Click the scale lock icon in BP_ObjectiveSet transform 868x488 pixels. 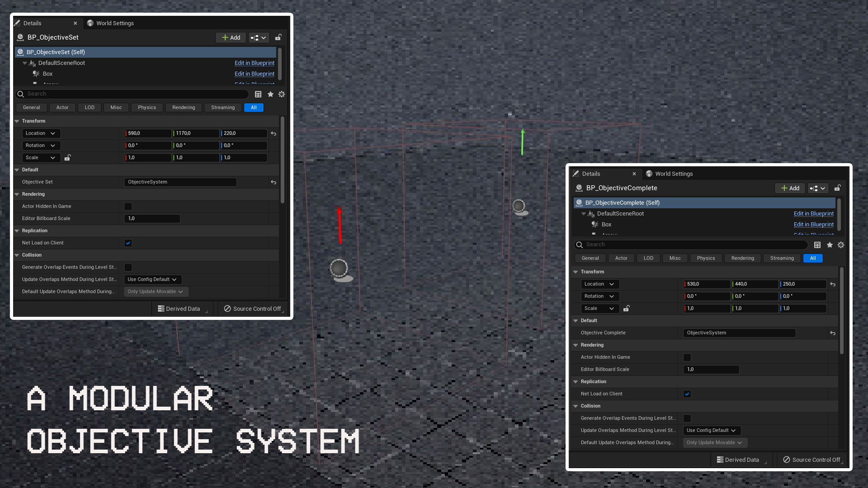coord(67,158)
